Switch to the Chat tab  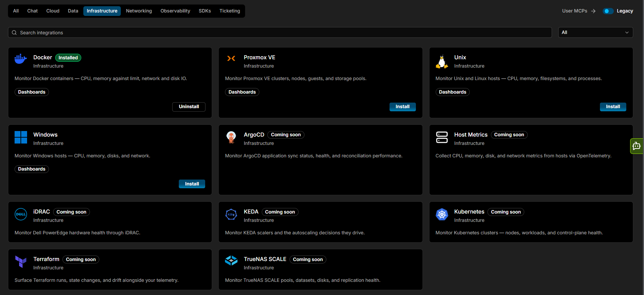[x=33, y=11]
